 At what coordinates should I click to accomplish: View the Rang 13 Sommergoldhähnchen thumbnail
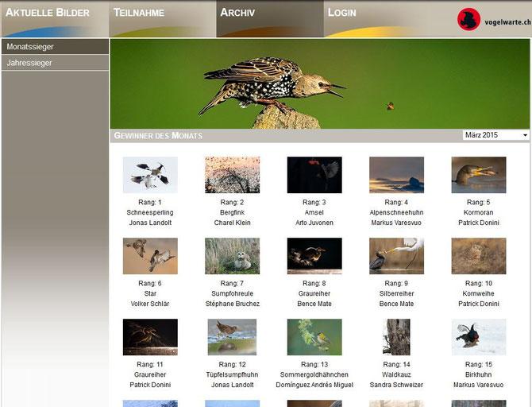[314, 337]
